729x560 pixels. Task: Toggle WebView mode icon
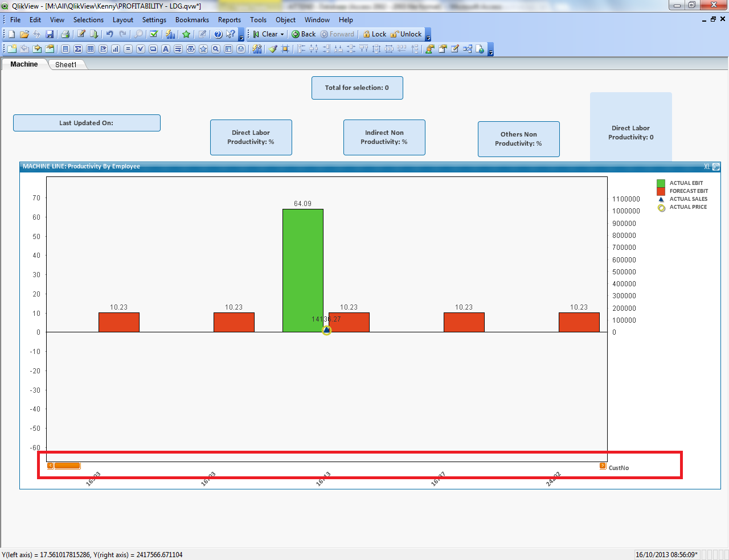(x=480, y=49)
